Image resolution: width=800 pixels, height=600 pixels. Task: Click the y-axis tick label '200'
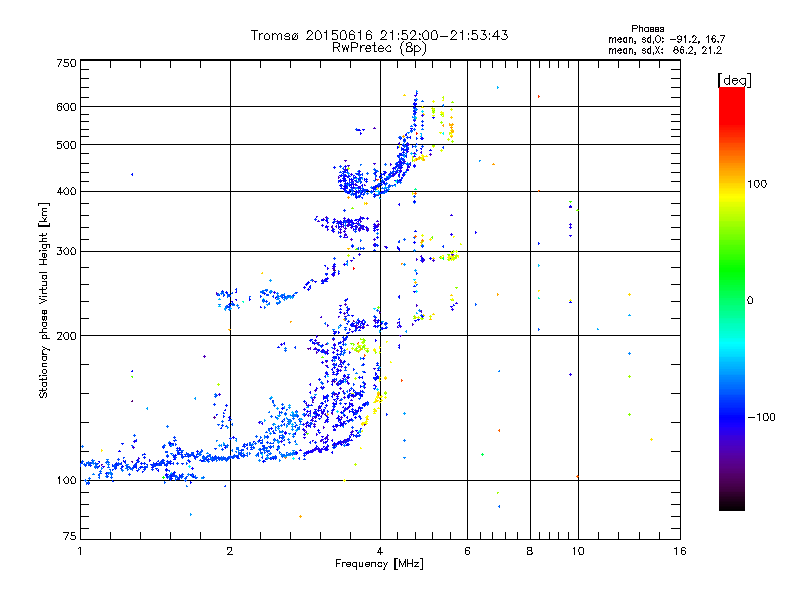tap(66, 336)
